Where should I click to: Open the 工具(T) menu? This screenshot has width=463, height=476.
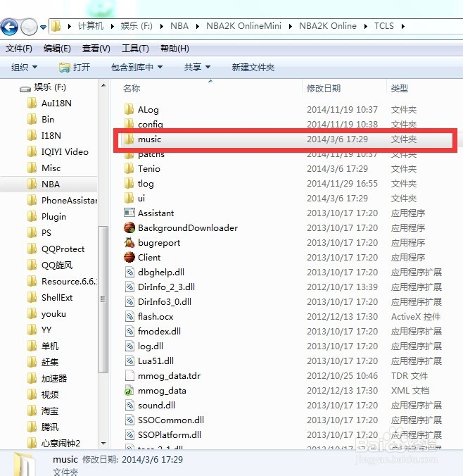(135, 49)
